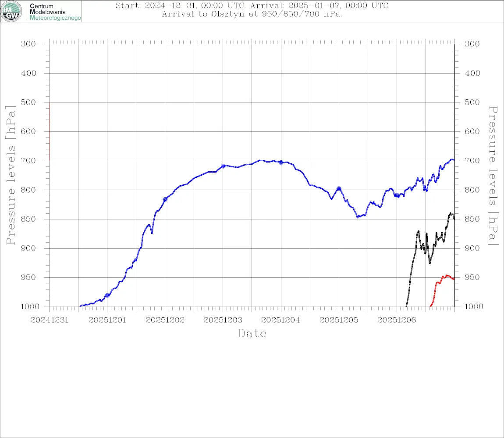Click the blue curve marker at 20251205
The image size is (504, 438).
pyautogui.click(x=339, y=189)
